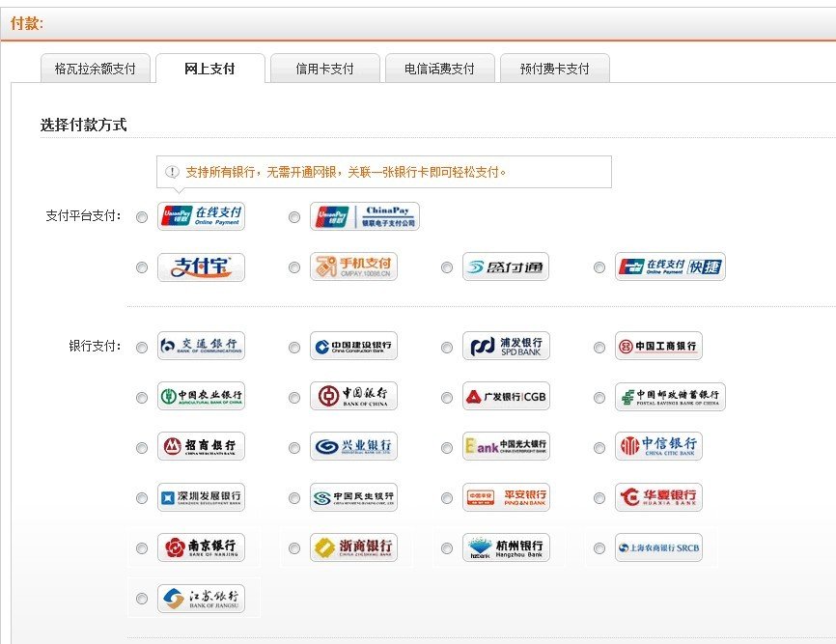Viewport: 836px width, 644px height.
Task: Select the 中国农业银行 radio button
Action: click(x=142, y=398)
